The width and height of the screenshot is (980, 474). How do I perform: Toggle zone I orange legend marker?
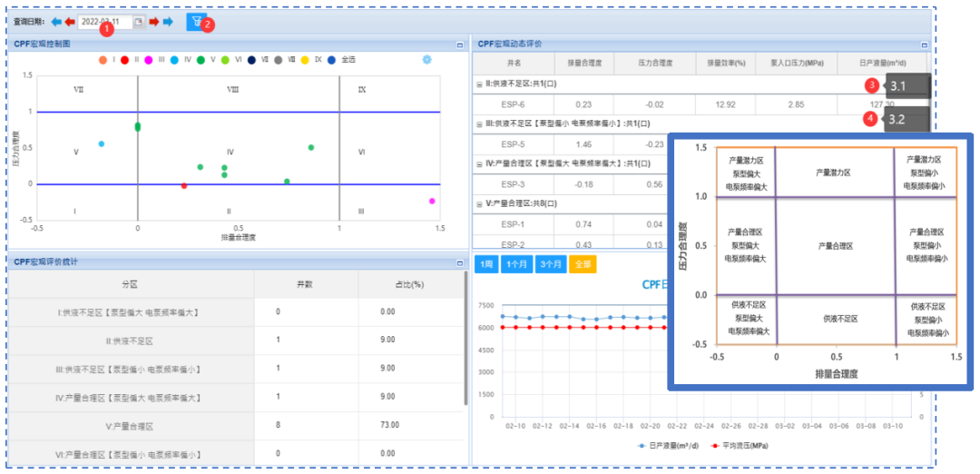103,60
